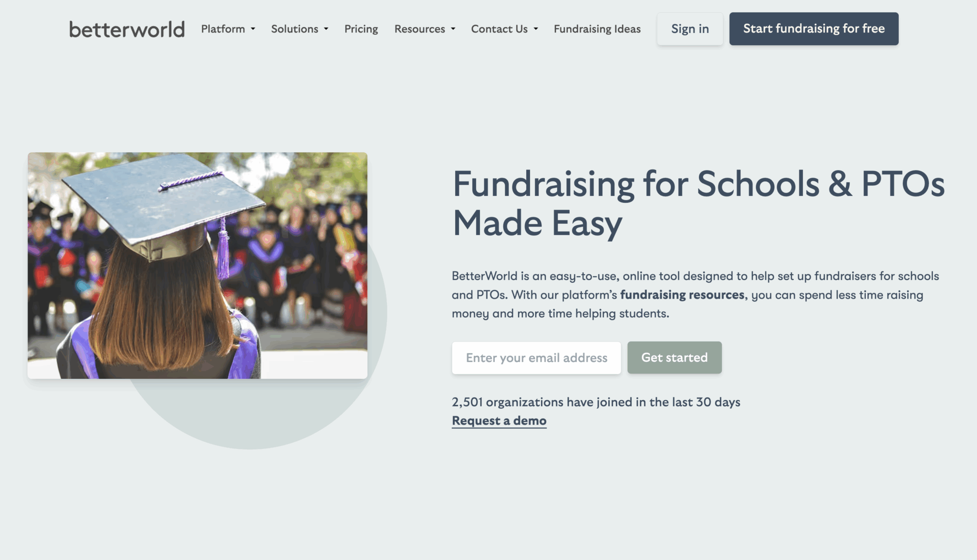Screen dimensions: 977x560
Task: Select the Pricing menu item
Action: [x=361, y=29]
